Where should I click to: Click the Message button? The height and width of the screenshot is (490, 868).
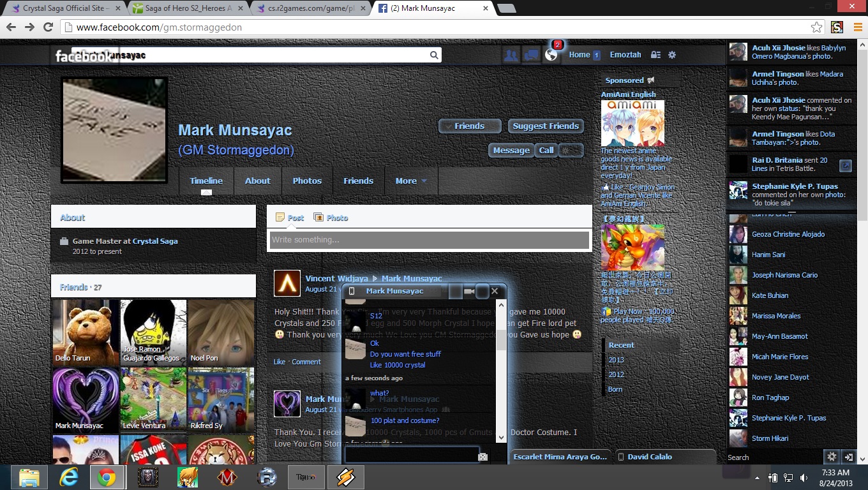tap(511, 151)
